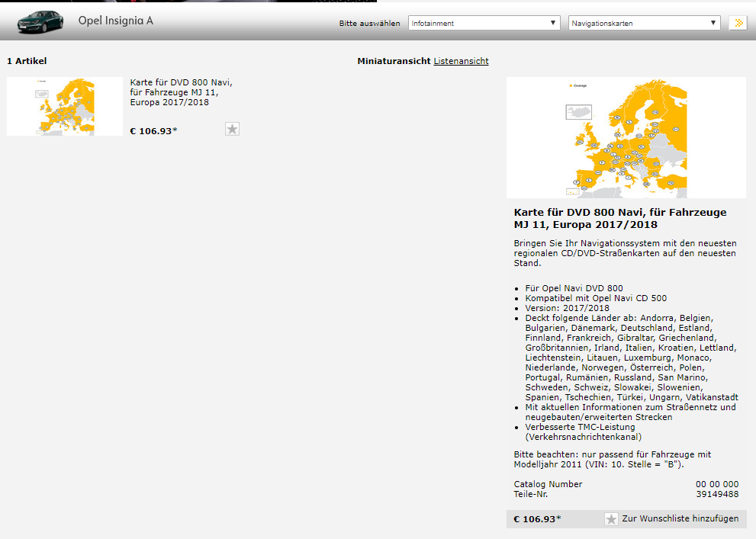Screen dimensions: 756x539
Task: Click the Für Opel Navi DVD 800 bullet
Action: pyautogui.click(x=574, y=288)
